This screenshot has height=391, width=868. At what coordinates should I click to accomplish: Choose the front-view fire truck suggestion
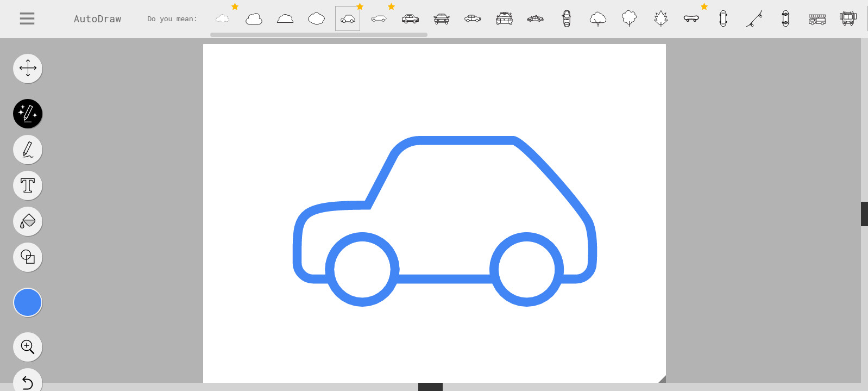click(x=848, y=19)
